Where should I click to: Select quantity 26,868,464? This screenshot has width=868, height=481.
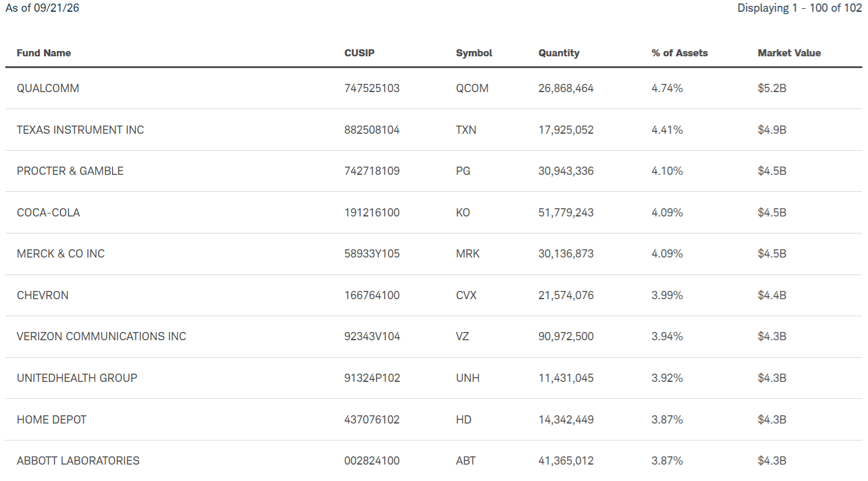click(x=566, y=88)
